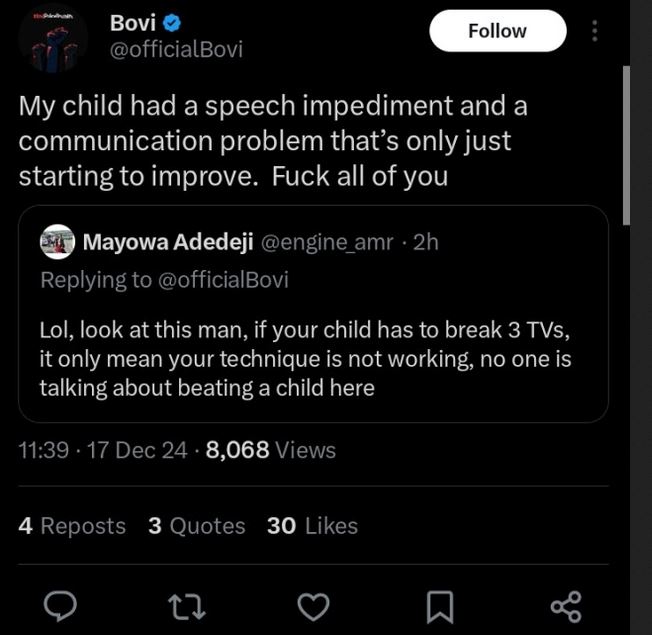The image size is (652, 635).
Task: Follow Bovi's account
Action: click(x=497, y=31)
